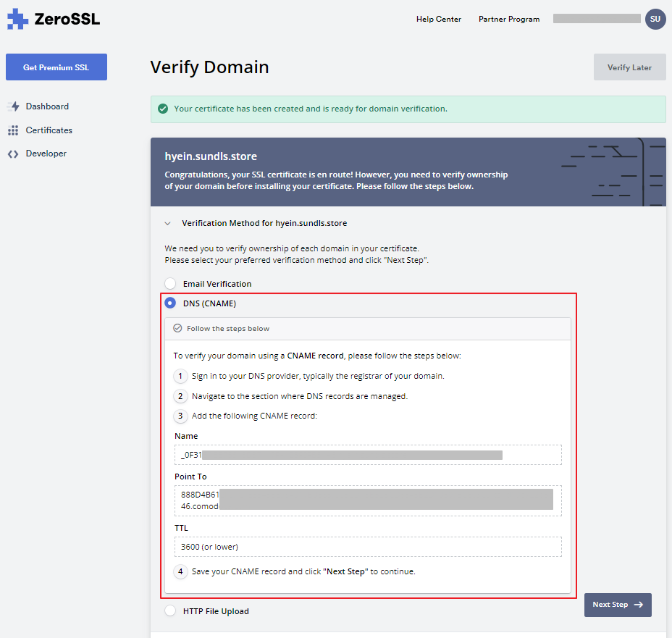Click step 2 Navigate to DNS records text
Screen dimensions: 672x638
click(300, 396)
